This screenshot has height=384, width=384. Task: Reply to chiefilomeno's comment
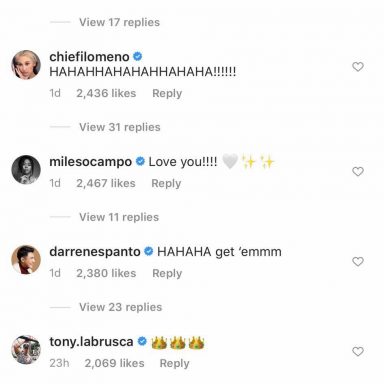pos(167,93)
